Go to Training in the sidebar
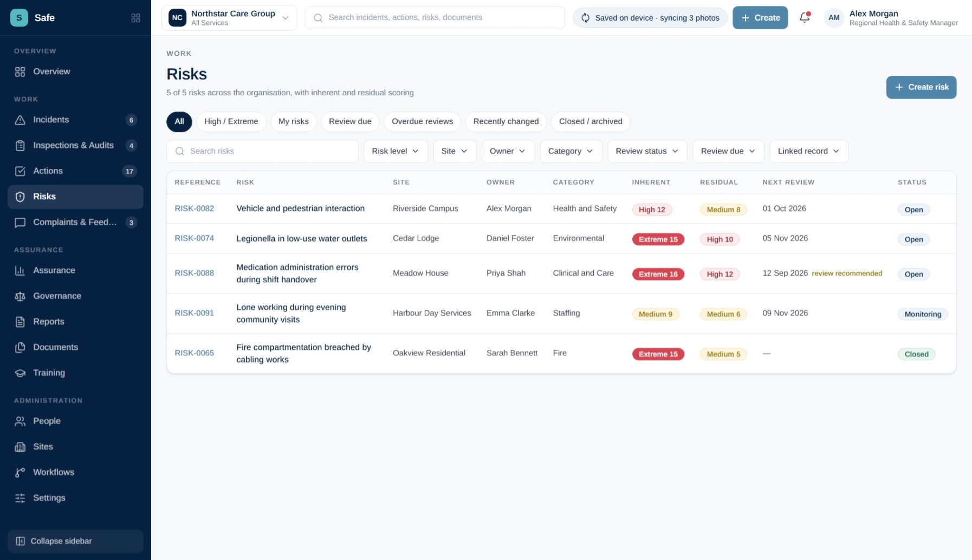 coord(75,373)
